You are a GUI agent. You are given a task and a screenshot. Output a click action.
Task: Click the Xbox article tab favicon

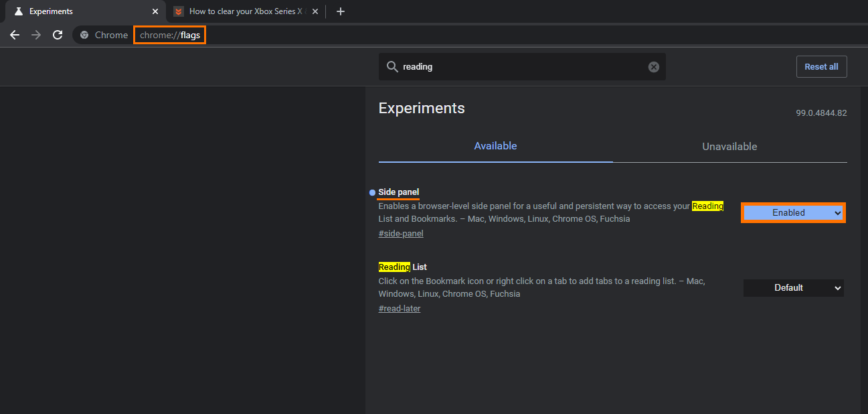point(178,11)
